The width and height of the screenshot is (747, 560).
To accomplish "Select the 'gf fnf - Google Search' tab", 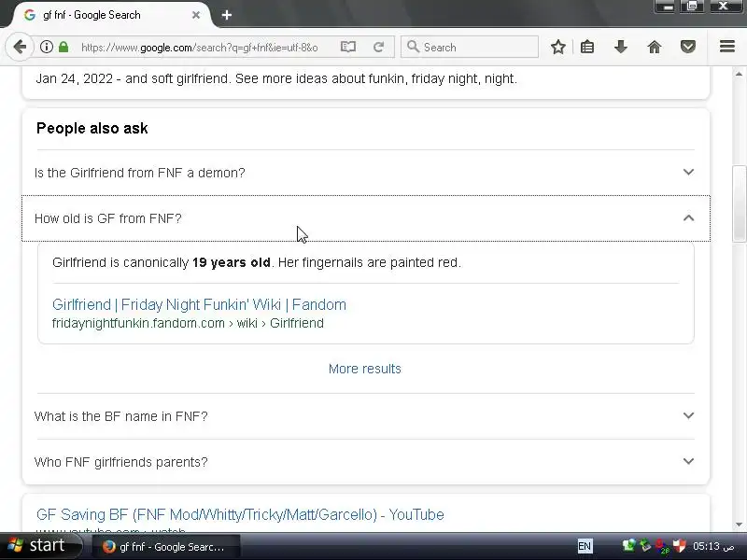I will 112,15.
